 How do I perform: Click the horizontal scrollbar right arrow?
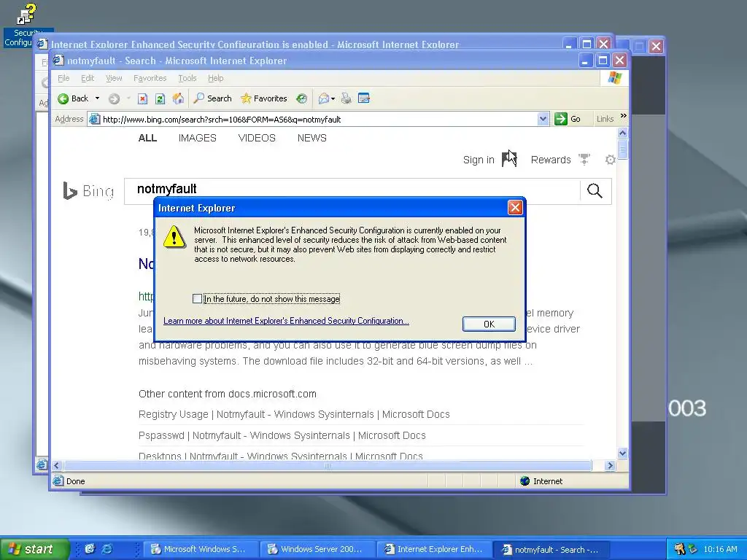point(610,465)
